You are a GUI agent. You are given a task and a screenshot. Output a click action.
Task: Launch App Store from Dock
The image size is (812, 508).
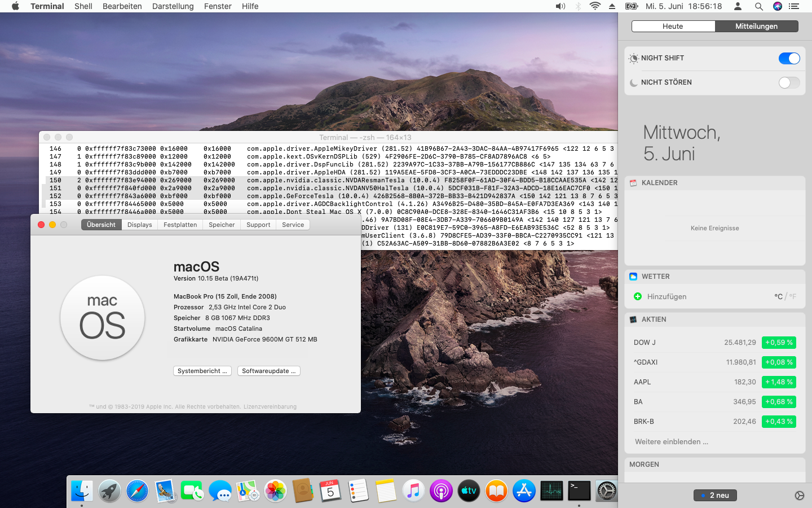coord(524,491)
